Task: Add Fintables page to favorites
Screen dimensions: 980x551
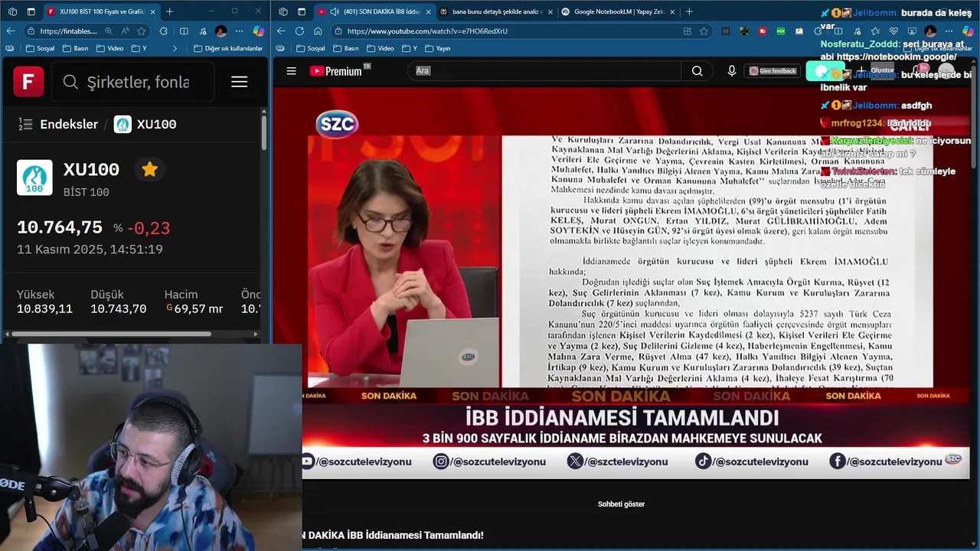Action: pyautogui.click(x=142, y=31)
